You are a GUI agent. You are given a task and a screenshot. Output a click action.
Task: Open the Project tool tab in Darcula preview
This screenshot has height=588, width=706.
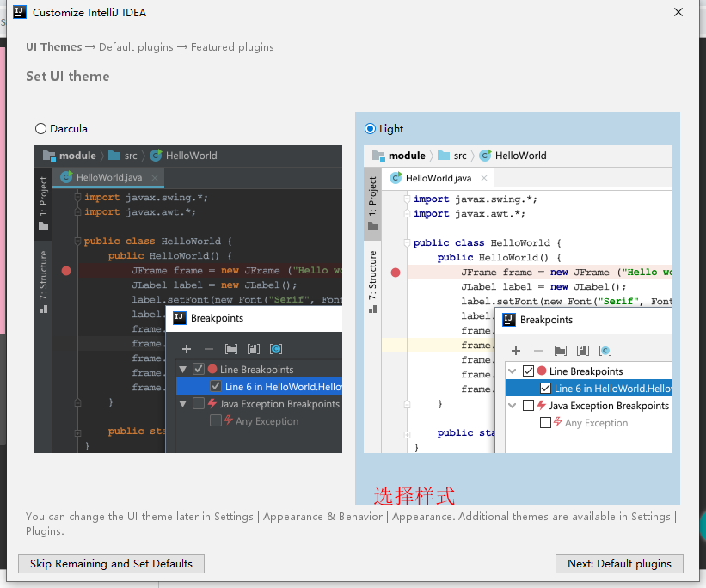tap(43, 203)
